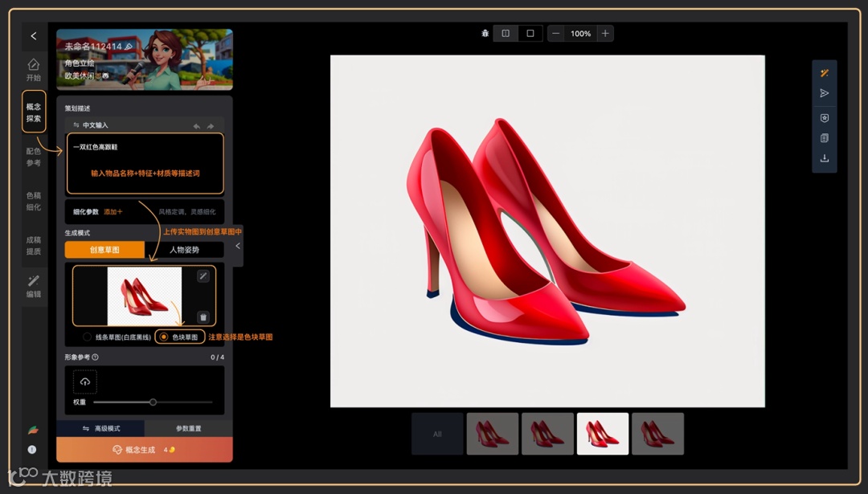Viewport: 868px width, 494px height.
Task: Open the 成稿提质 sidebar tab
Action: 34,245
